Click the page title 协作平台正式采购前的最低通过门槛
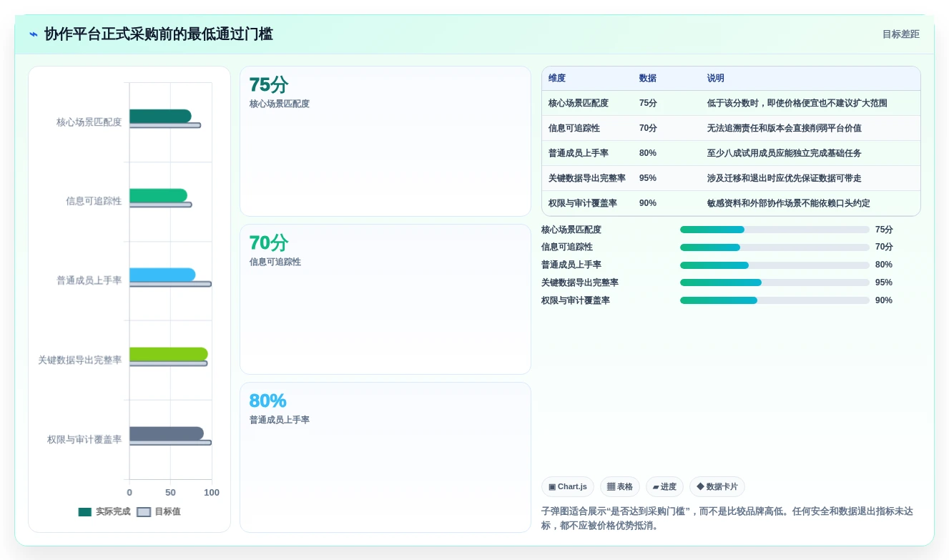The image size is (949, 560). 159,34
